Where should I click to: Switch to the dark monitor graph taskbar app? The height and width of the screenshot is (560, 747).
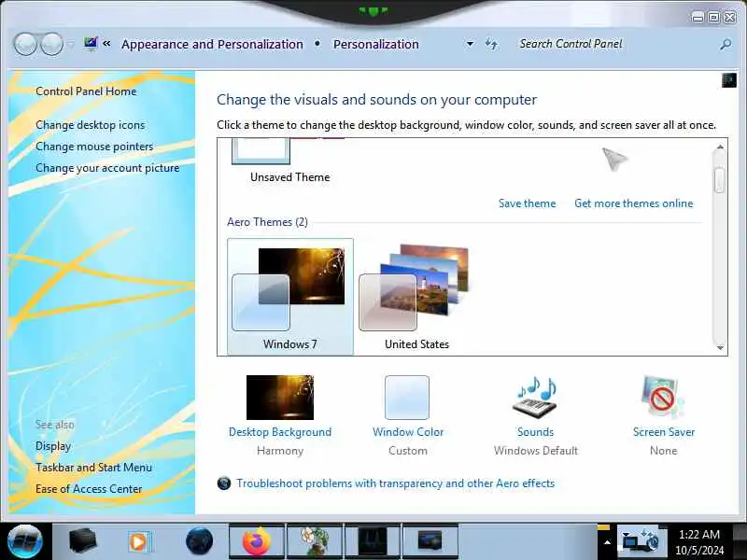tap(373, 541)
